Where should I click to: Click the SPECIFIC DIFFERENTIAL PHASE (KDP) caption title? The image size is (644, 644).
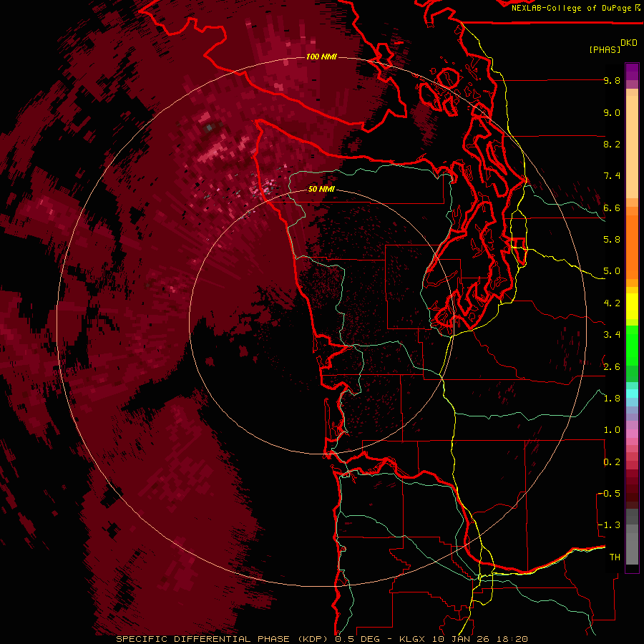[223, 639]
